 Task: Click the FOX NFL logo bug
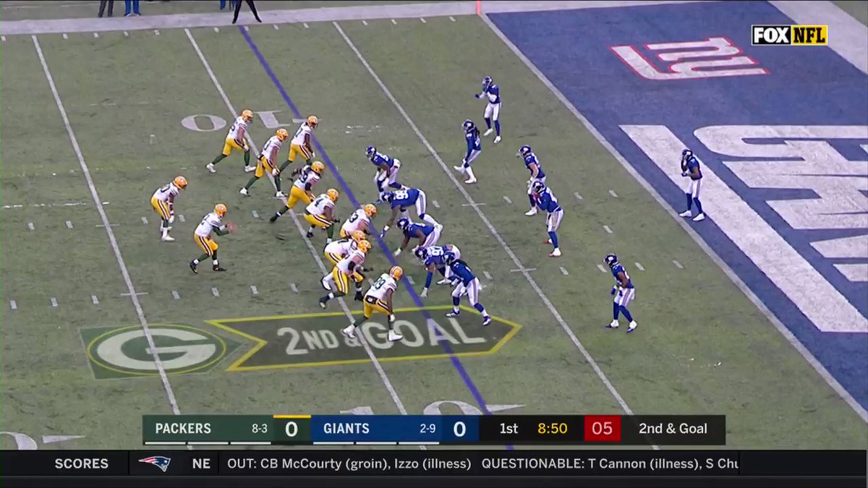pyautogui.click(x=789, y=35)
